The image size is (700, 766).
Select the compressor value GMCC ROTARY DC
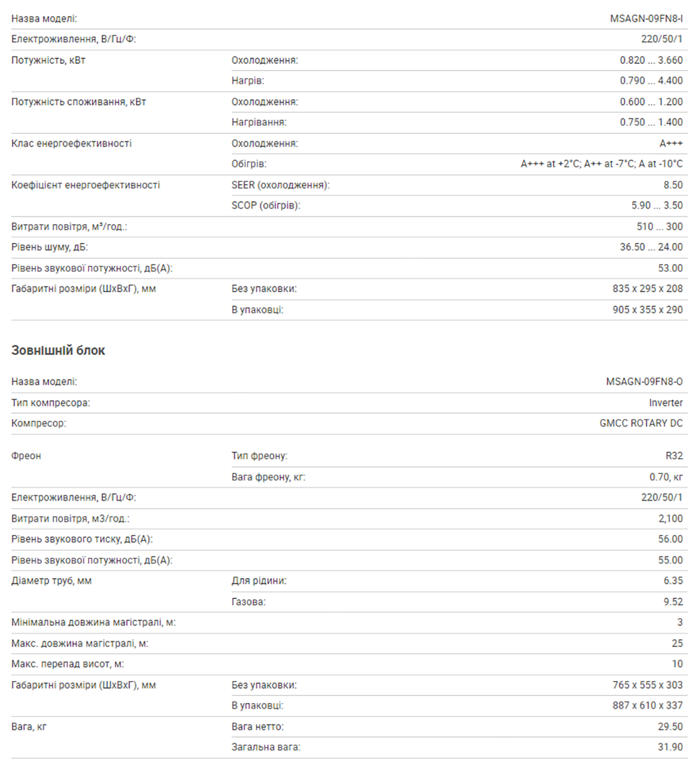641,423
